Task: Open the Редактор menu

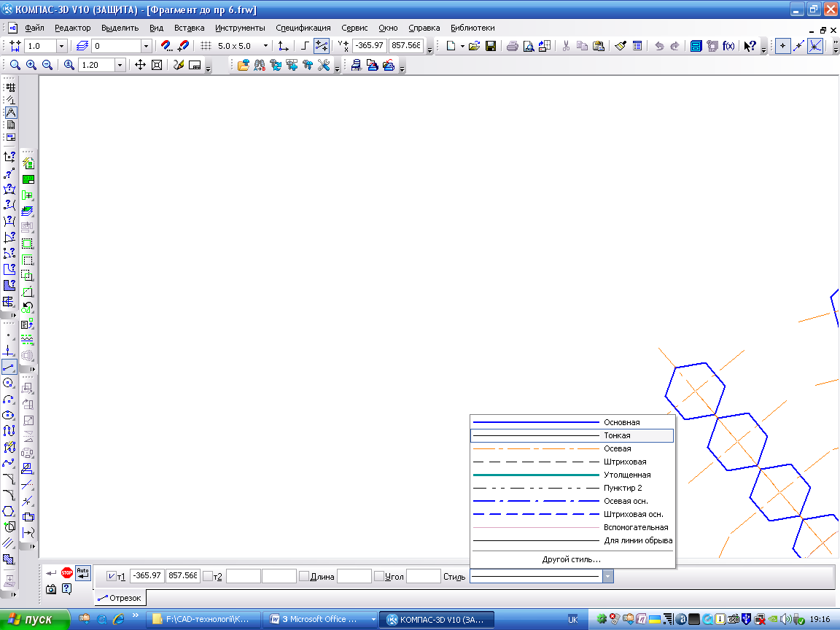Action: click(x=72, y=28)
